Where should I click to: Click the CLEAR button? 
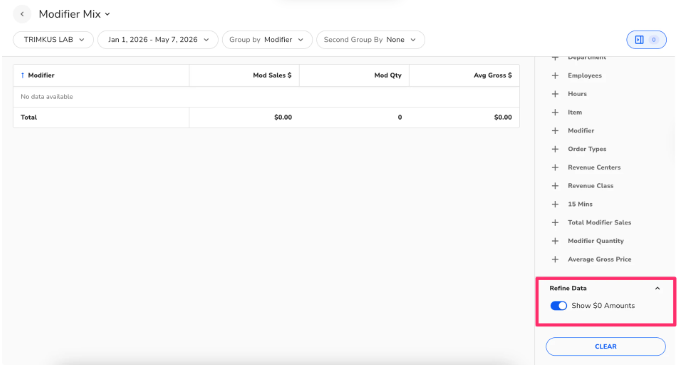click(605, 346)
